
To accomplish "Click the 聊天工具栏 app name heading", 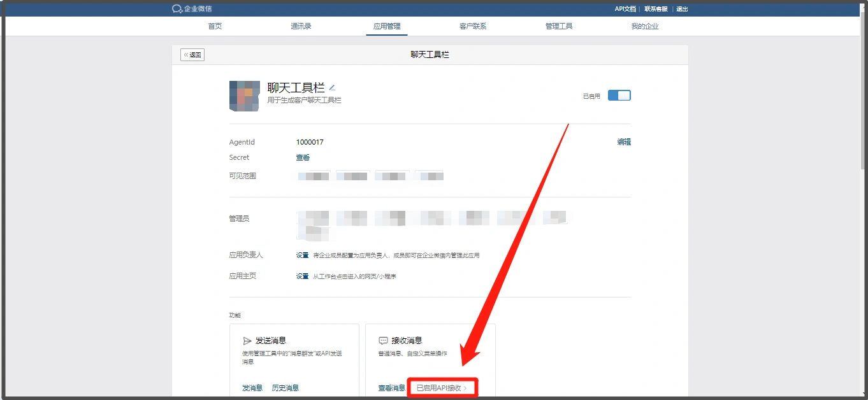I will tap(296, 88).
